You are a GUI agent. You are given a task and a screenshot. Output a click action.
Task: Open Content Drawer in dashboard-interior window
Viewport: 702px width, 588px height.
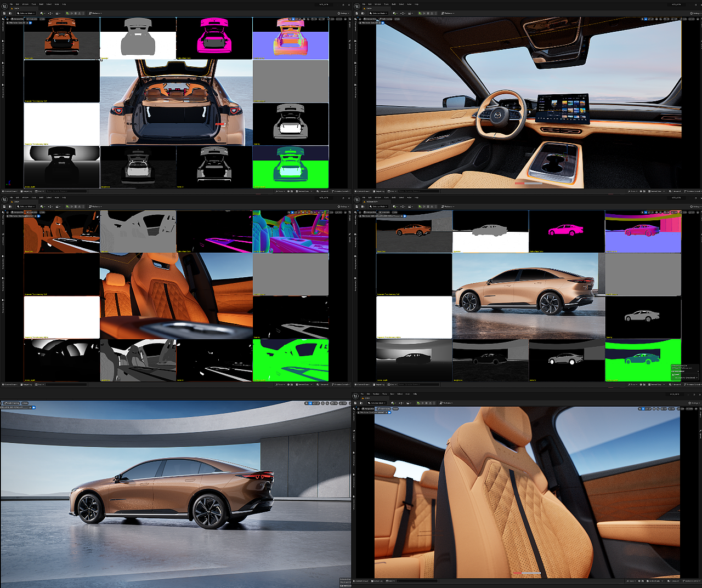click(363, 191)
